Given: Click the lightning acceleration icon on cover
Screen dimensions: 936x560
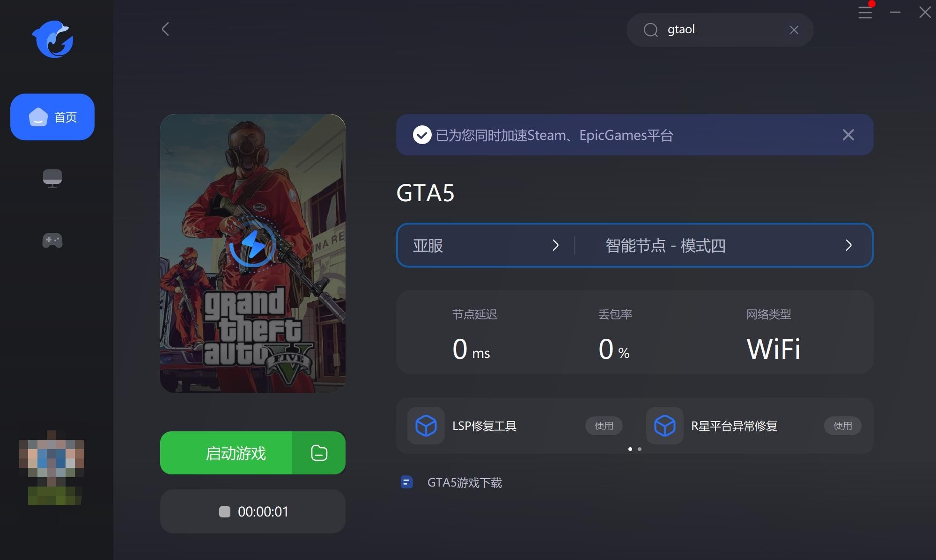Looking at the screenshot, I should click(x=253, y=245).
